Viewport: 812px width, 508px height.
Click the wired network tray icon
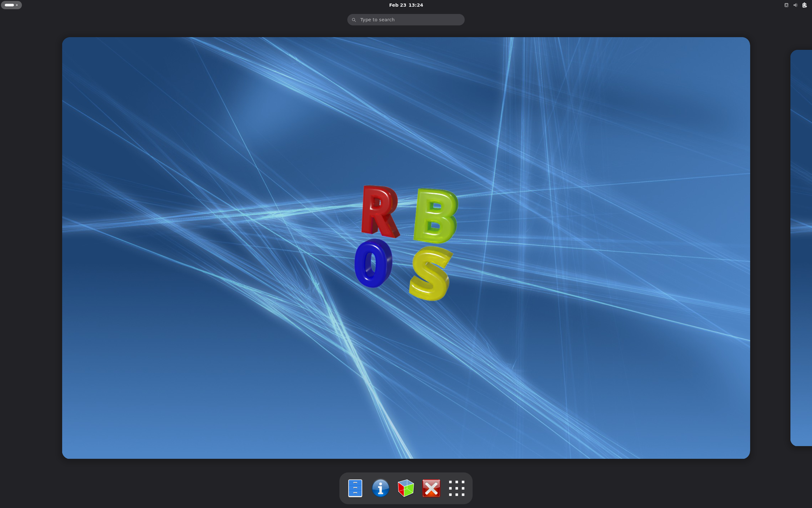click(786, 5)
